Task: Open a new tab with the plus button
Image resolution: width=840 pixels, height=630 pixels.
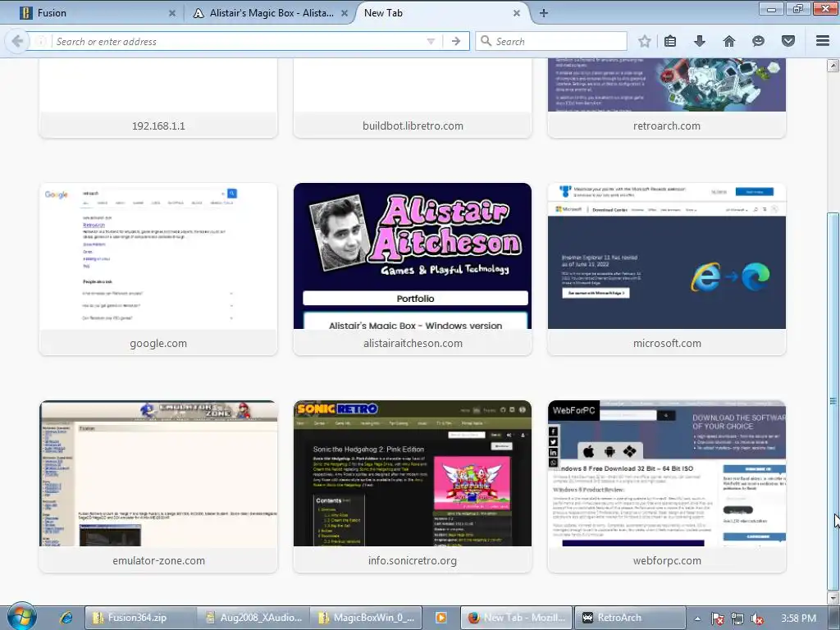Action: pos(543,13)
